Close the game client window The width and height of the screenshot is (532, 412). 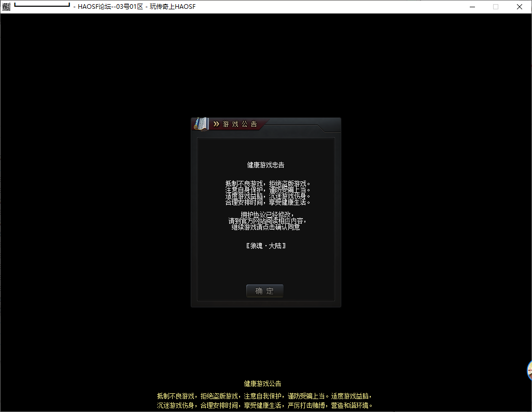point(520,7)
